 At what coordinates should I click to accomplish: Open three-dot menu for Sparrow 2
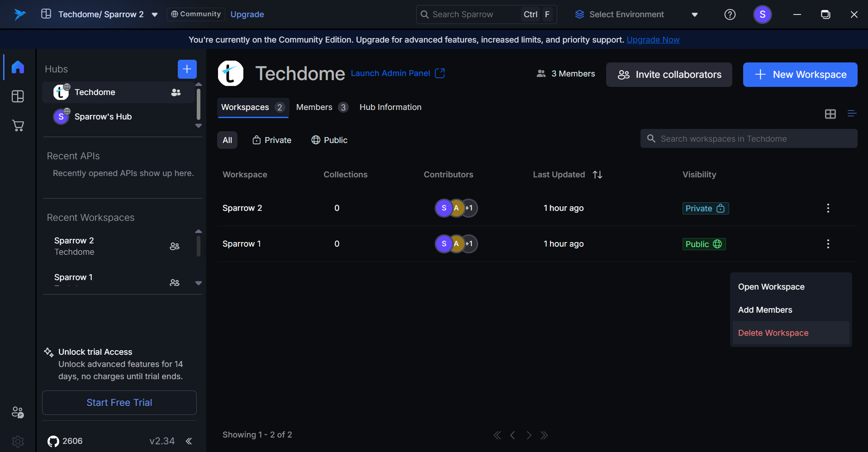click(x=828, y=208)
